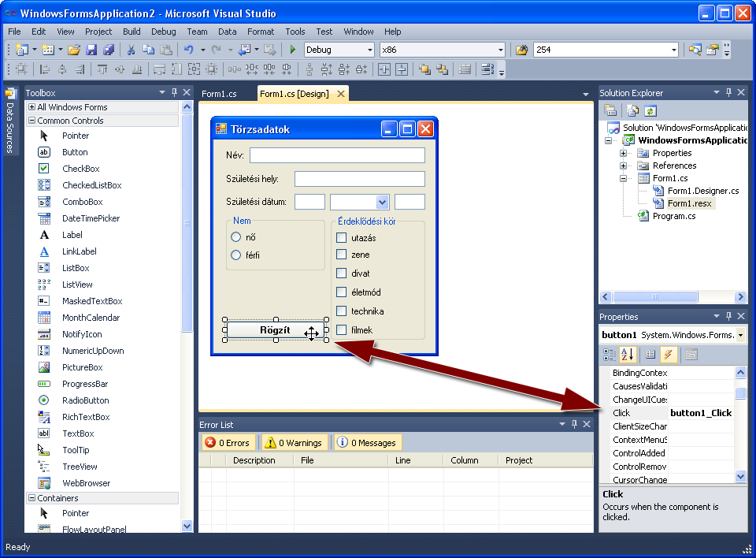This screenshot has height=558, width=756.
Task: Select the nő radio button
Action: point(235,237)
